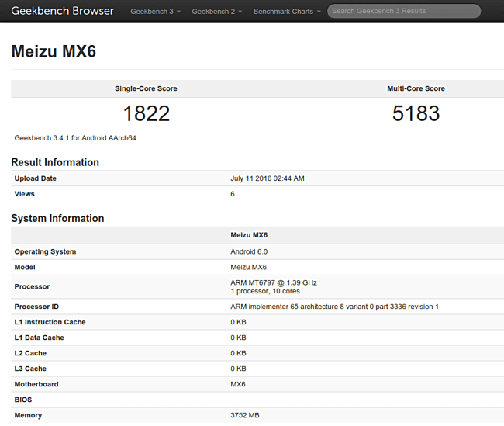
Task: Click the Geekbench 3.4.1 for Android version text
Action: click(75, 138)
